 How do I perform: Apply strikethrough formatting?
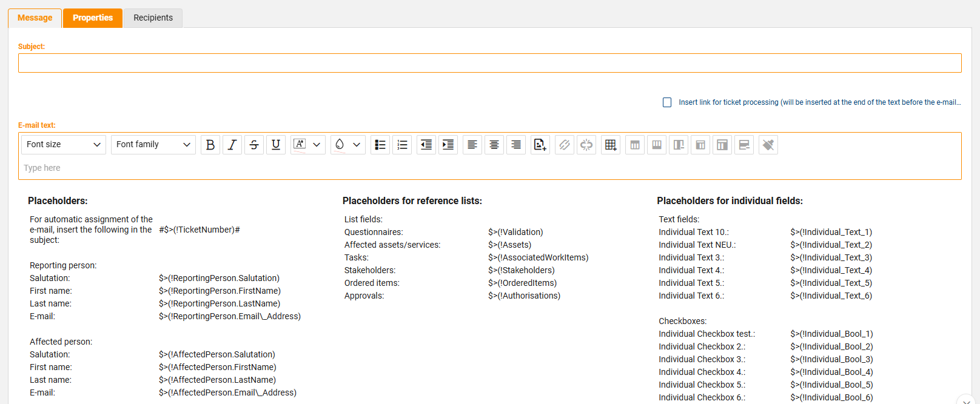(254, 145)
